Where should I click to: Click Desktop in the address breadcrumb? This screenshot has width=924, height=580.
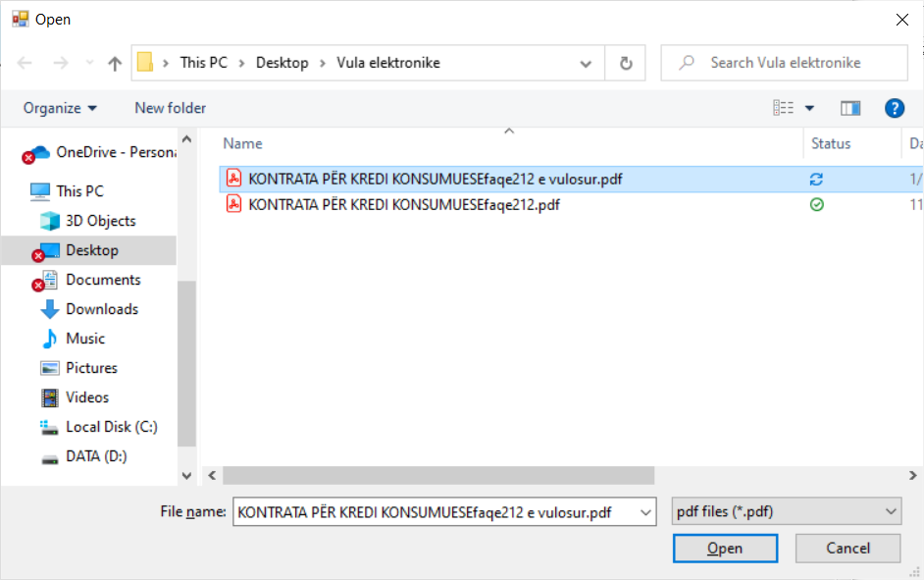[x=282, y=63]
